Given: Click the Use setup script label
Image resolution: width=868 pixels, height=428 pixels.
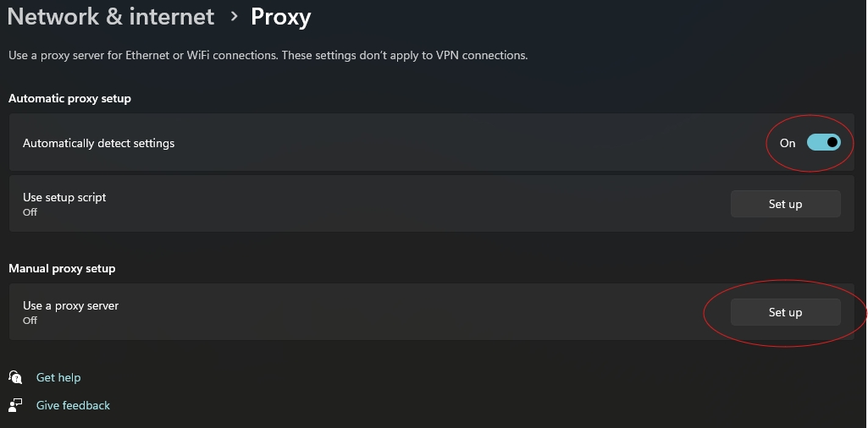Looking at the screenshot, I should coord(64,197).
